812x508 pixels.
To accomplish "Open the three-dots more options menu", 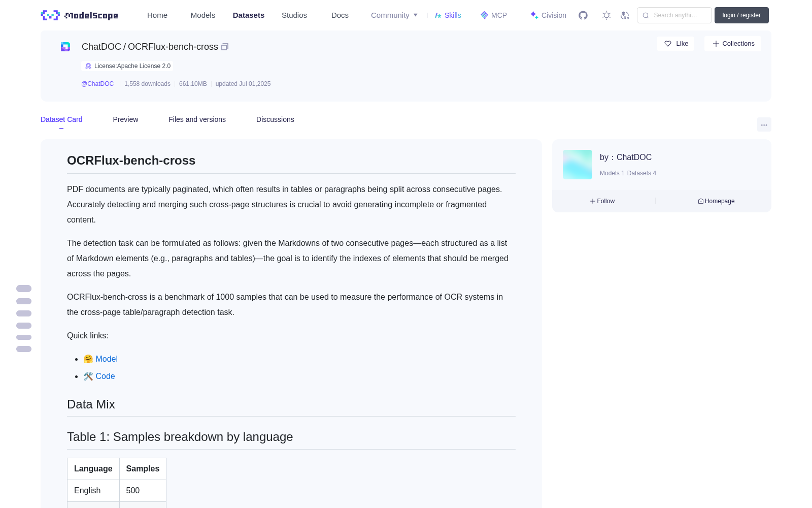I will (764, 124).
